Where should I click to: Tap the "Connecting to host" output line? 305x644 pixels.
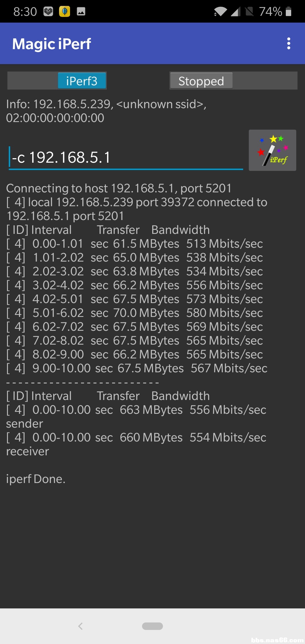tap(119, 188)
